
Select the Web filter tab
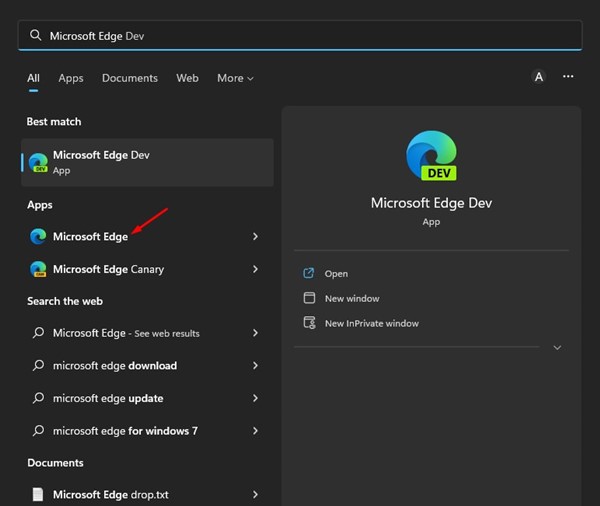pyautogui.click(x=187, y=78)
